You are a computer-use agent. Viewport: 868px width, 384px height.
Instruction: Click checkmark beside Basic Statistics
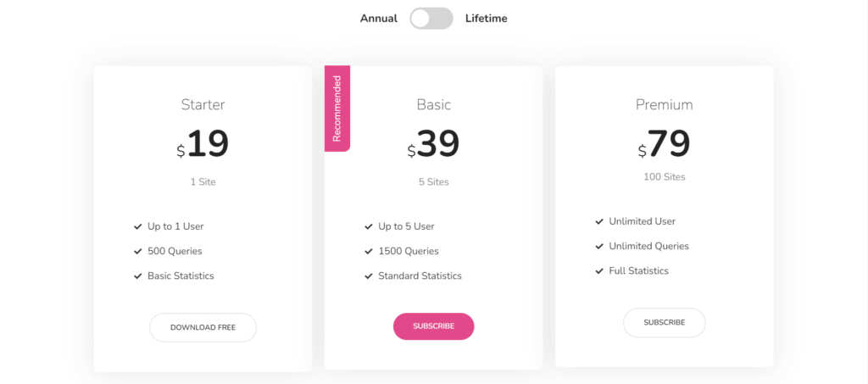tap(138, 276)
